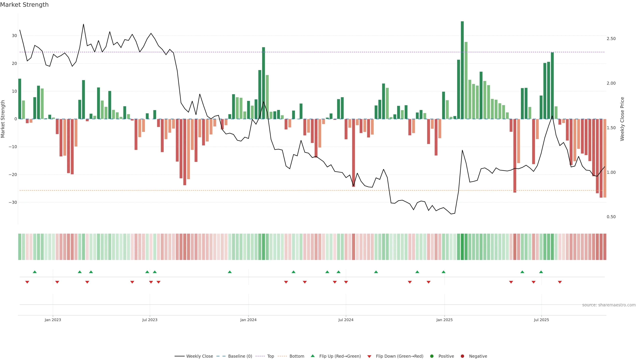Image resolution: width=644 pixels, height=362 pixels.
Task: Click last red flip-down triangle marker
Action: pos(560,282)
